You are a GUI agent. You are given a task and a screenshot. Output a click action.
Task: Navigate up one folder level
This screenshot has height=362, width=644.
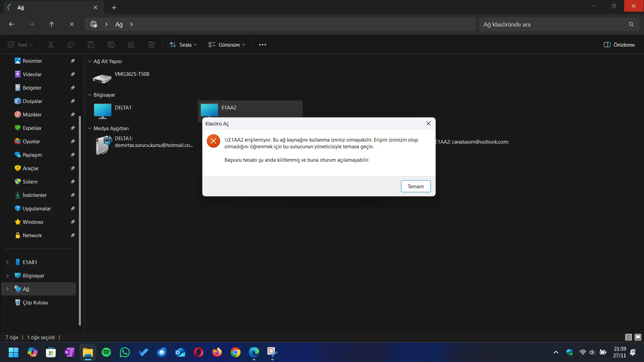(x=52, y=24)
